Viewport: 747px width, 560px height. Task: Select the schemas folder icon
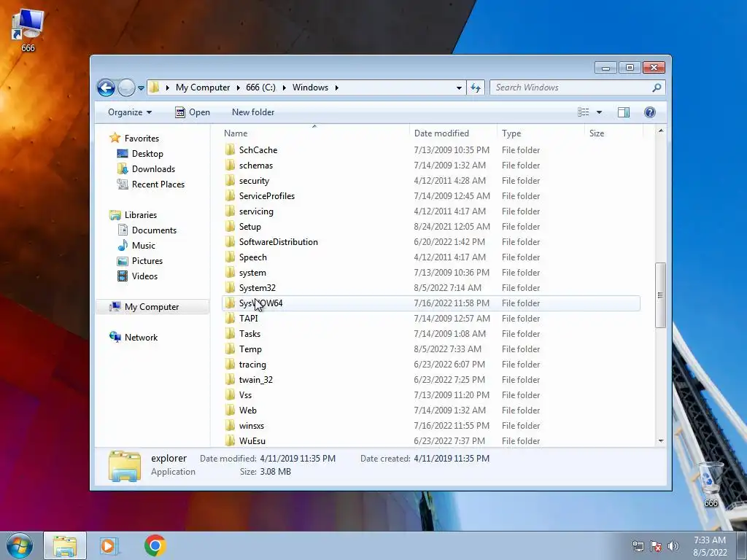point(230,166)
